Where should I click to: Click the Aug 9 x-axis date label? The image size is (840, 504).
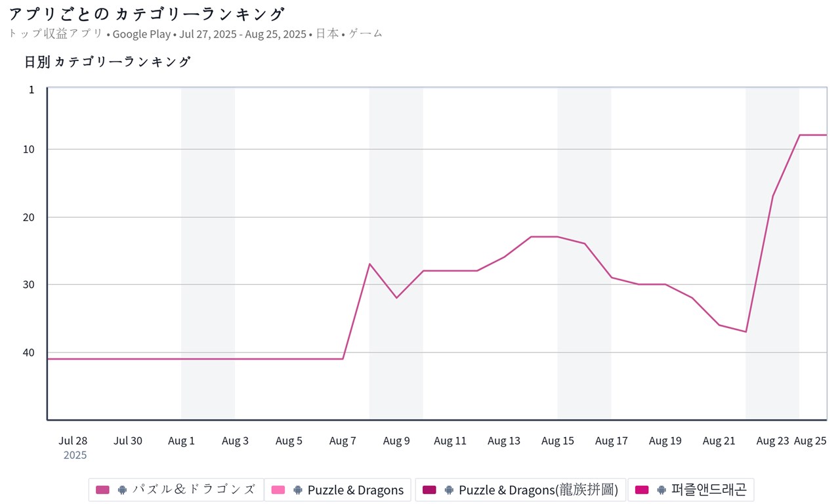[396, 441]
